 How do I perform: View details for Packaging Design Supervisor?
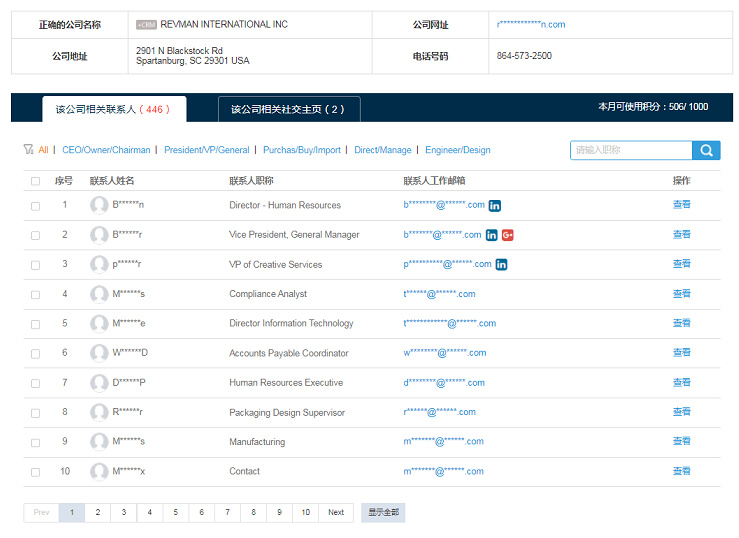(x=682, y=412)
